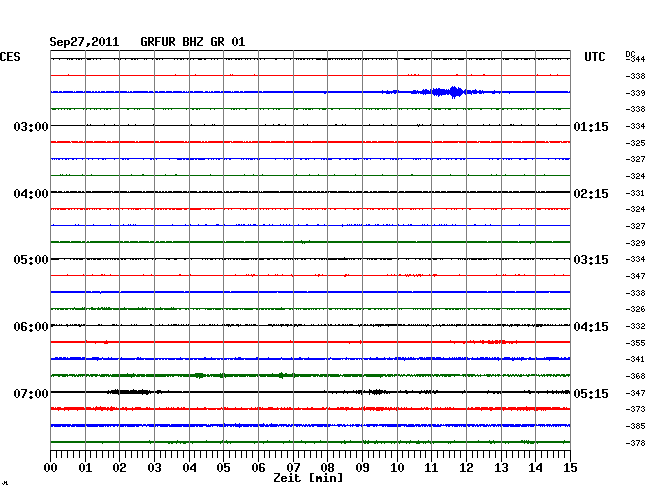650x494 pixels.
Task: Click the 03:00 local time label
Action: point(31,126)
